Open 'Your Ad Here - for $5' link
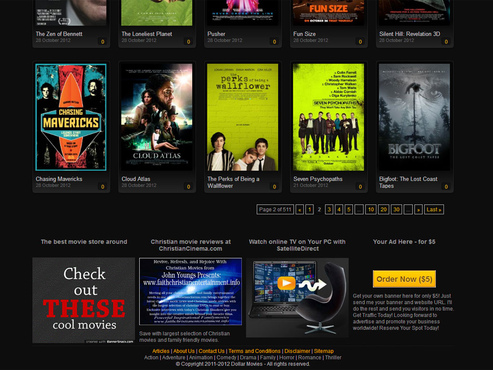 pos(404,242)
